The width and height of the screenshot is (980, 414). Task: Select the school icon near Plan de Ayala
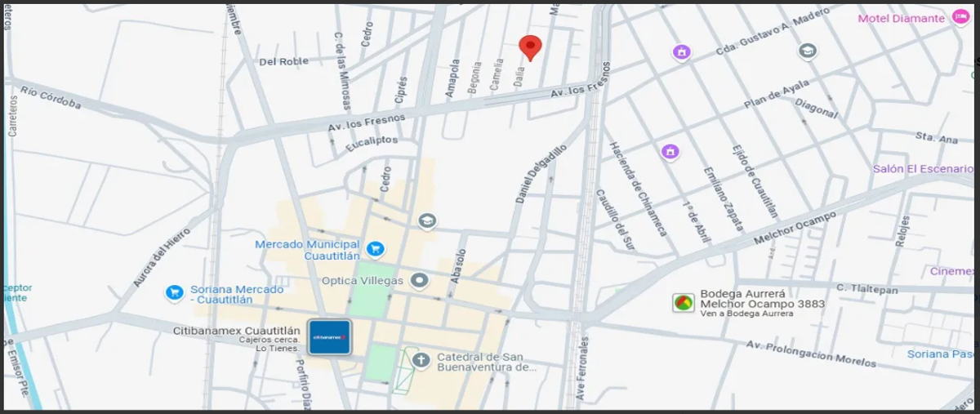pos(807,51)
